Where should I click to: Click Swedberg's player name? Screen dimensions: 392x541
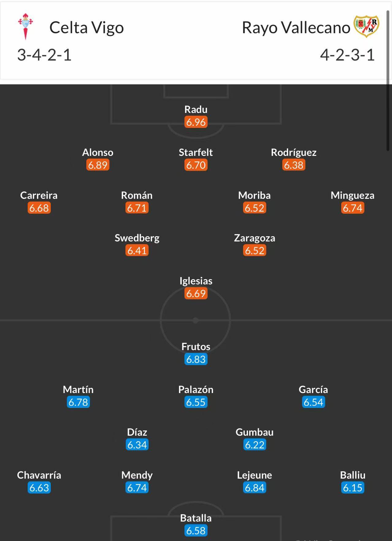(137, 238)
